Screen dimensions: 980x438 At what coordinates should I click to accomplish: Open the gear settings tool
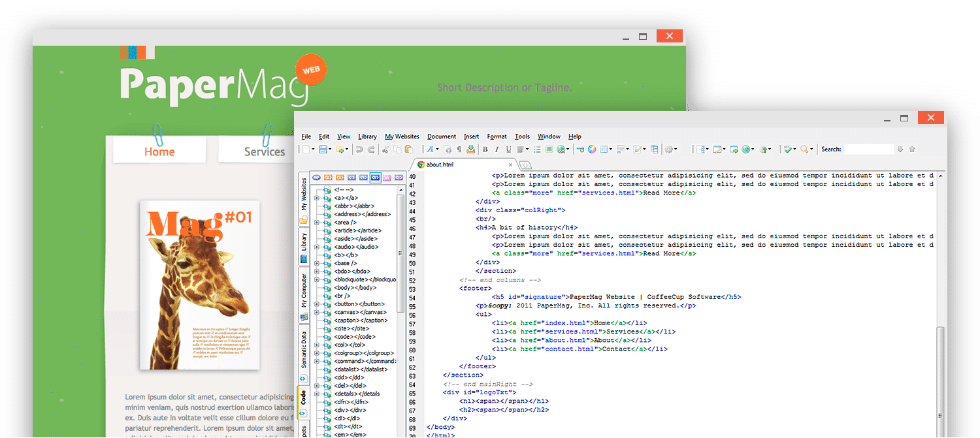(x=669, y=149)
